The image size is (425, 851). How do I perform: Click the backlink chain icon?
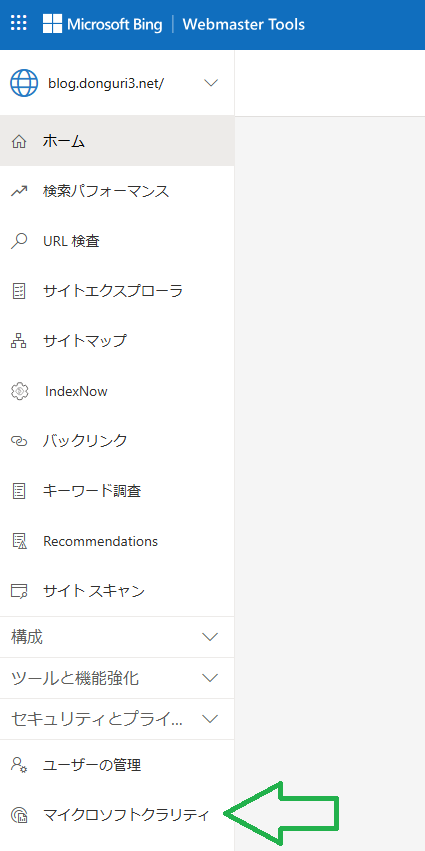coord(19,441)
